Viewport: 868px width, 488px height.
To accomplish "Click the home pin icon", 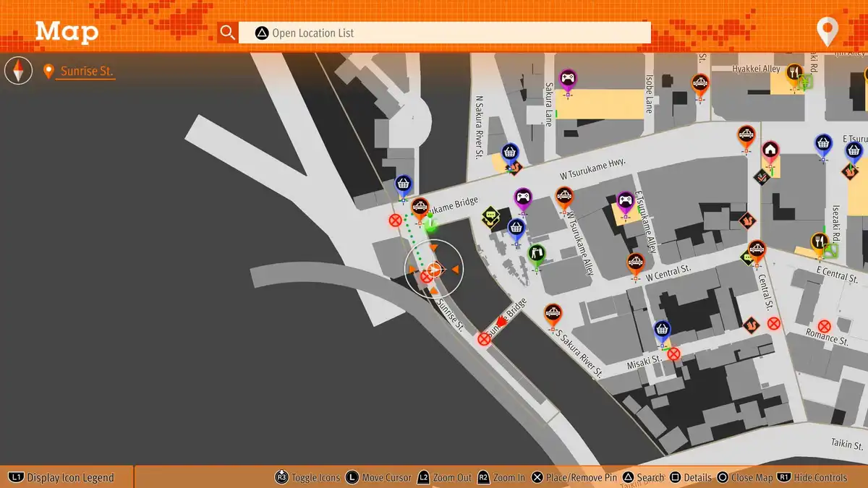I will coord(770,151).
